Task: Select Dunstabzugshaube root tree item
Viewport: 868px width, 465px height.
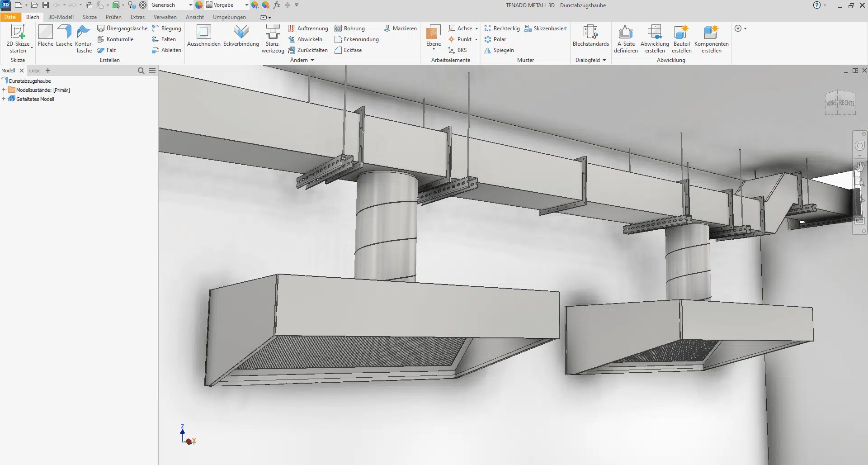Action: click(x=30, y=81)
